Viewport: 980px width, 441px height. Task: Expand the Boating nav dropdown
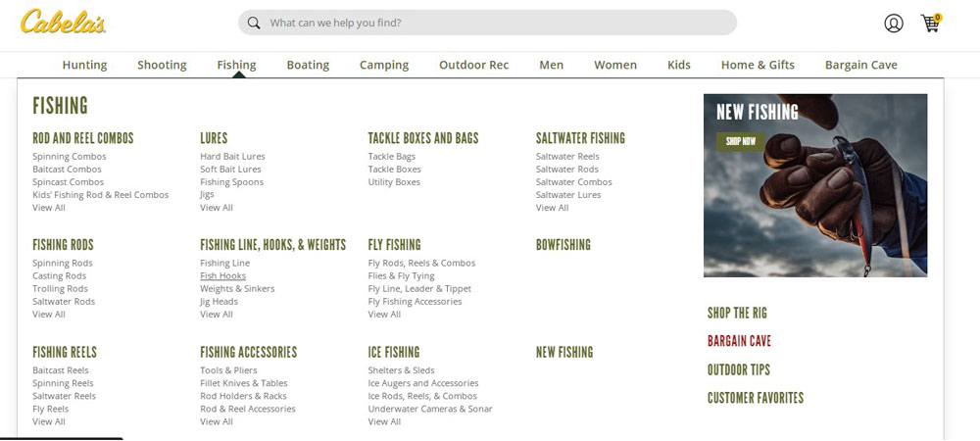(308, 65)
